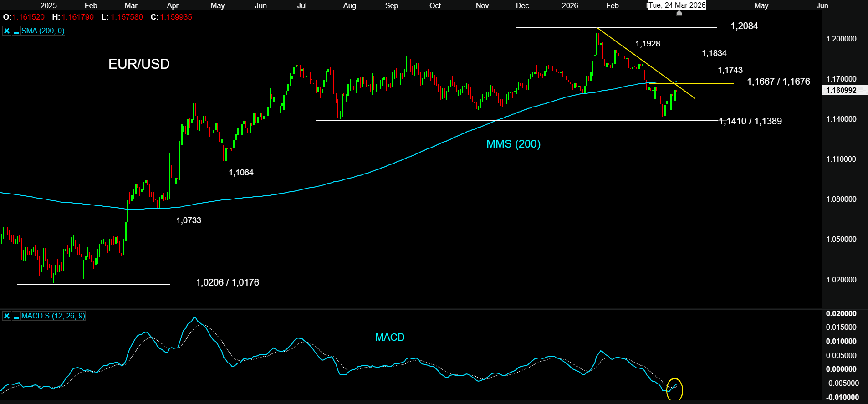This screenshot has height=404, width=868.
Task: Click the 1,1928 level label
Action: pos(648,44)
